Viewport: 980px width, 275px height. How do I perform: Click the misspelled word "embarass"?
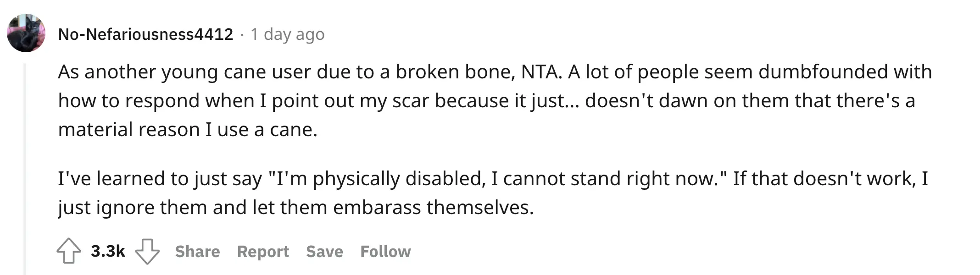coord(377,208)
